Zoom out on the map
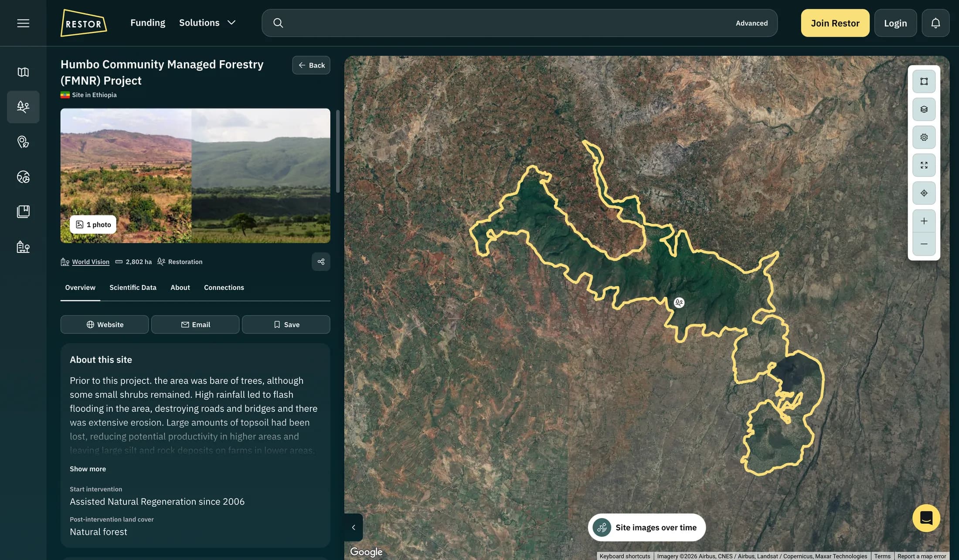The height and width of the screenshot is (560, 959). pyautogui.click(x=924, y=244)
